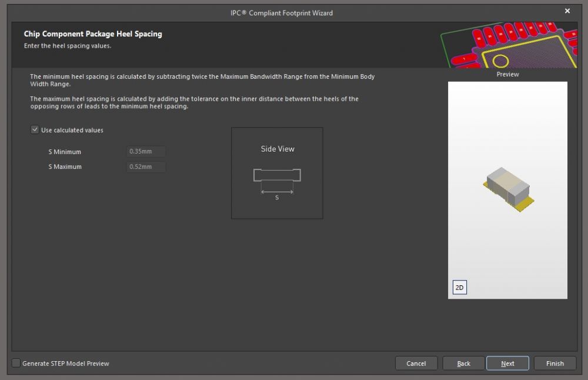Click the S Minimum value field

click(146, 152)
